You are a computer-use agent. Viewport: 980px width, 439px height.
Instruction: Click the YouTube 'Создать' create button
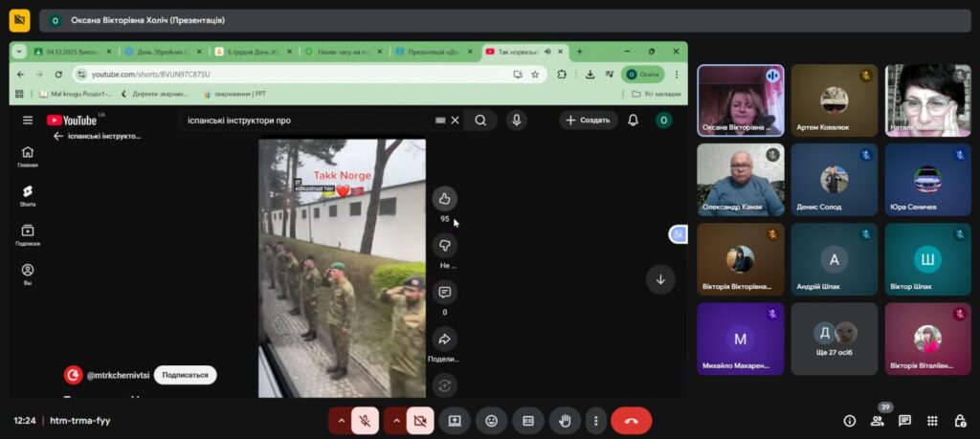(x=588, y=120)
